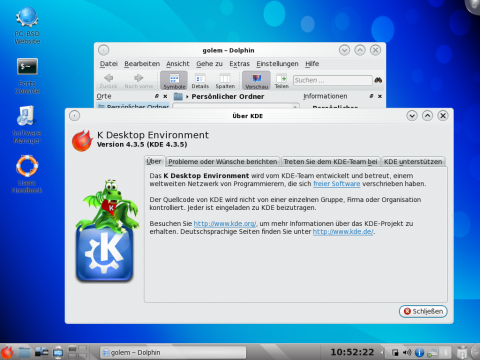Open the Datei menu in Dolphin

click(x=109, y=64)
